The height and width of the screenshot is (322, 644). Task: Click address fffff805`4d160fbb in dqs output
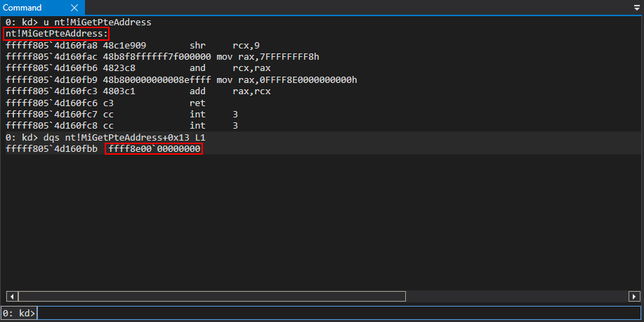tap(51, 149)
